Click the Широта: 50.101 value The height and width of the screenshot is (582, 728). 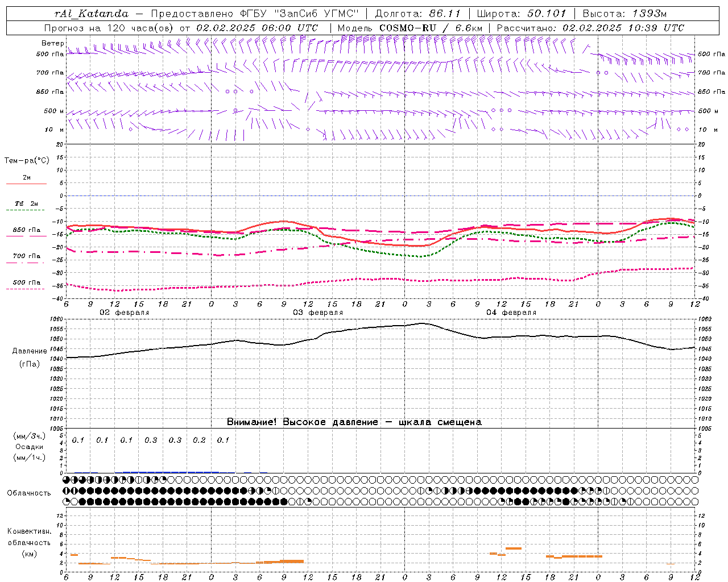(522, 14)
